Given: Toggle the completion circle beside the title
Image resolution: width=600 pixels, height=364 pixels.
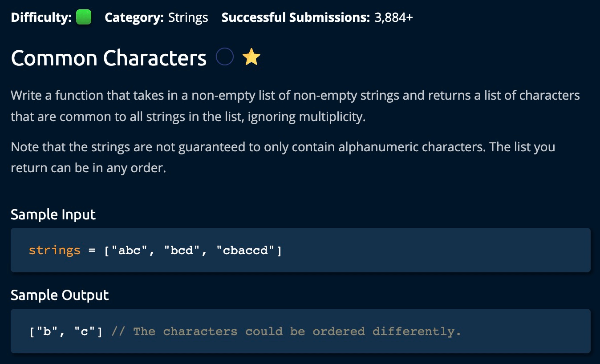Looking at the screenshot, I should click(x=225, y=57).
